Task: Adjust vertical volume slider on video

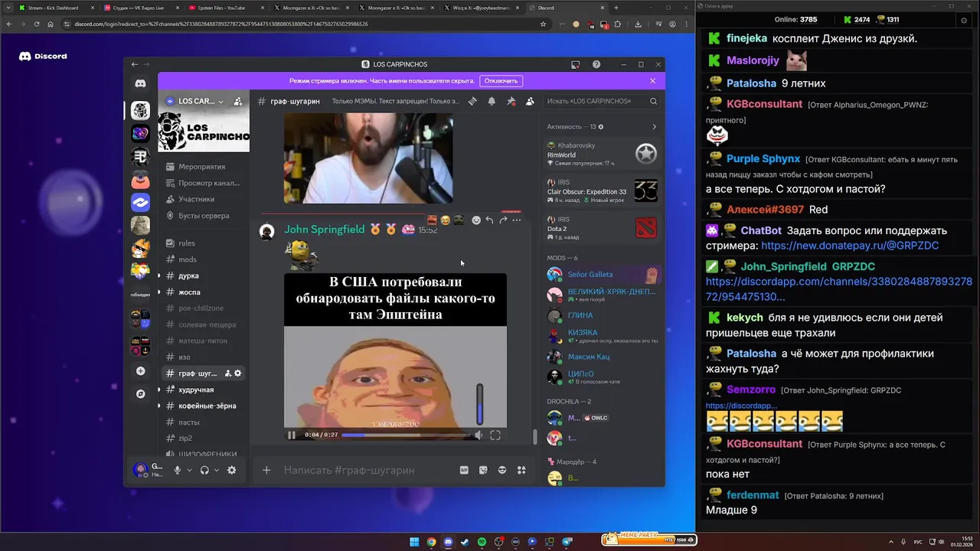Action: (x=480, y=403)
